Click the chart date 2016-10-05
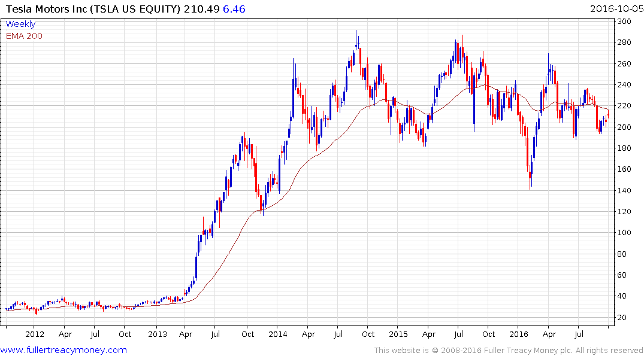The height and width of the screenshot is (359, 644). (x=616, y=9)
